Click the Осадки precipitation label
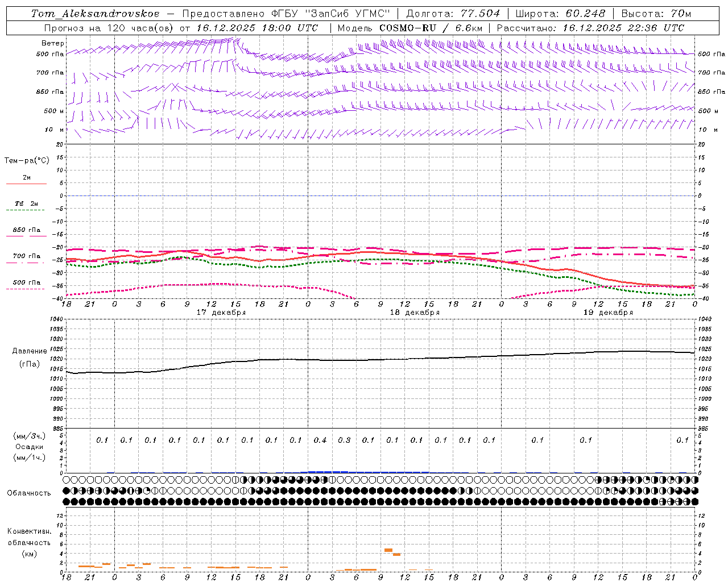 pos(30,447)
